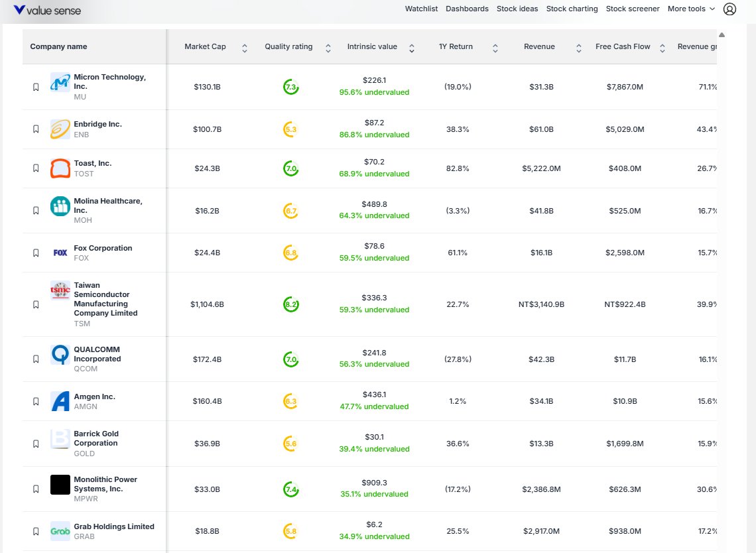This screenshot has width=756, height=553.
Task: Click the TSMC company logo
Action: 60,290
